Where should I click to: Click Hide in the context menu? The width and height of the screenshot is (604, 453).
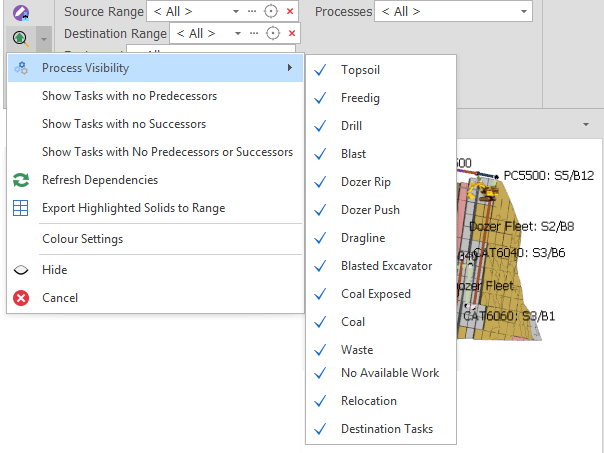(54, 270)
